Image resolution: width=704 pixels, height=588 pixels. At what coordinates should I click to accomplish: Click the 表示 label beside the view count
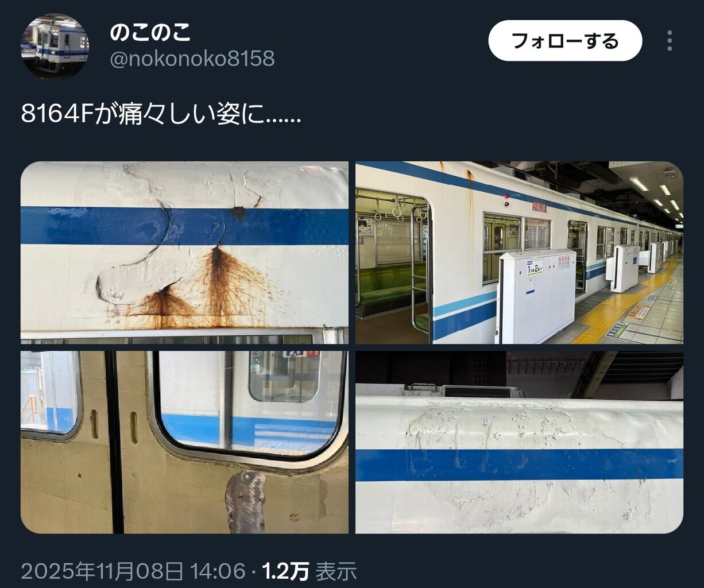pyautogui.click(x=336, y=571)
